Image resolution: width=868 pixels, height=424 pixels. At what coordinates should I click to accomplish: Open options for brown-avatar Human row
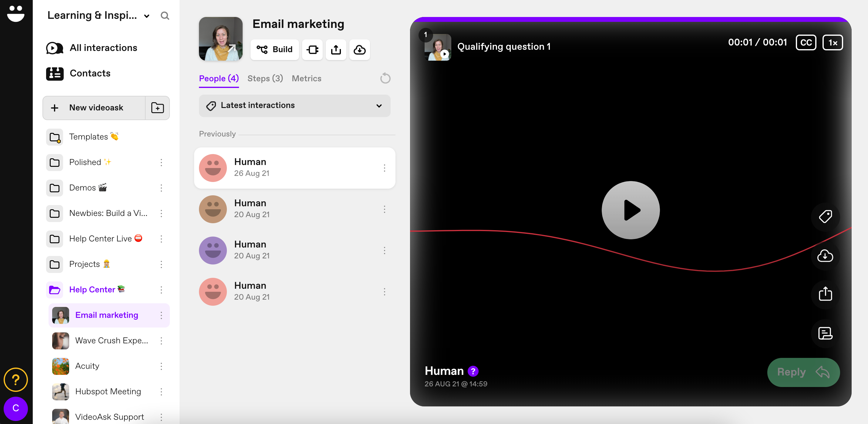click(384, 209)
